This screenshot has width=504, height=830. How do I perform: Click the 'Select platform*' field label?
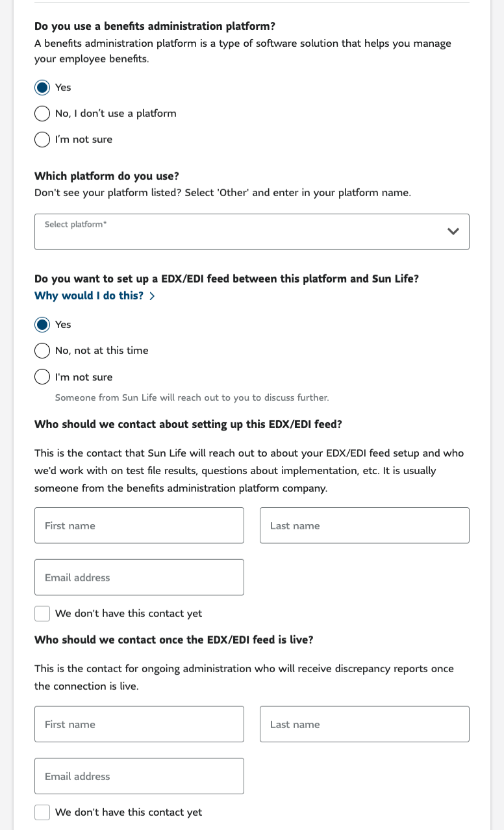pyautogui.click(x=75, y=224)
